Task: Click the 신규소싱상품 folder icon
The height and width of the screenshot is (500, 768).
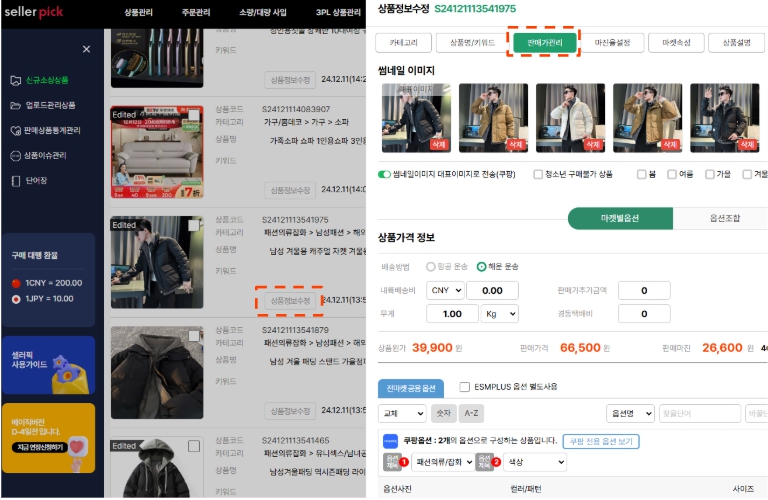Action: (15, 80)
